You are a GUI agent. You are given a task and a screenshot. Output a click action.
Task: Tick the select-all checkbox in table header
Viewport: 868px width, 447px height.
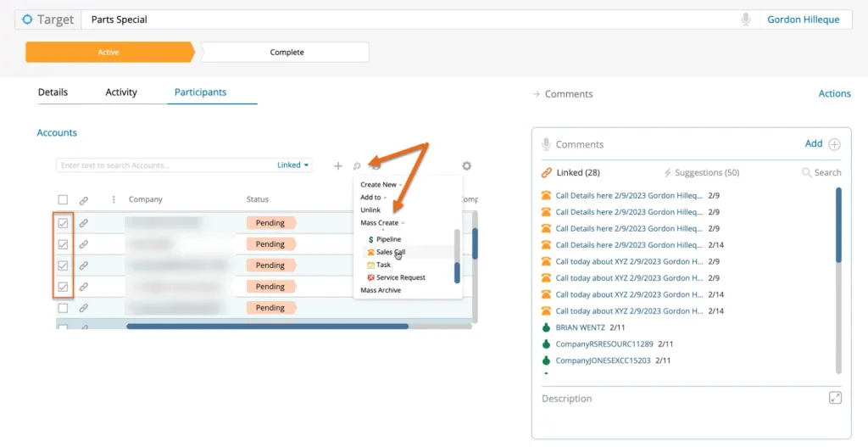click(63, 200)
